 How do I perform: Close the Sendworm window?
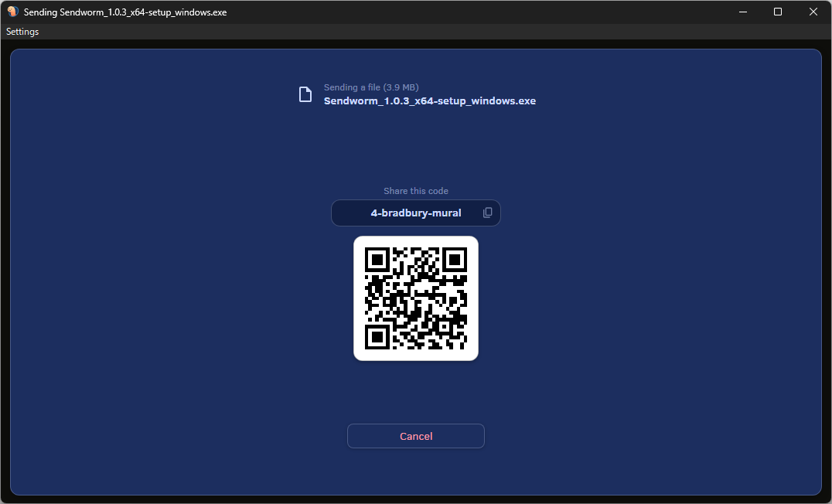click(813, 12)
